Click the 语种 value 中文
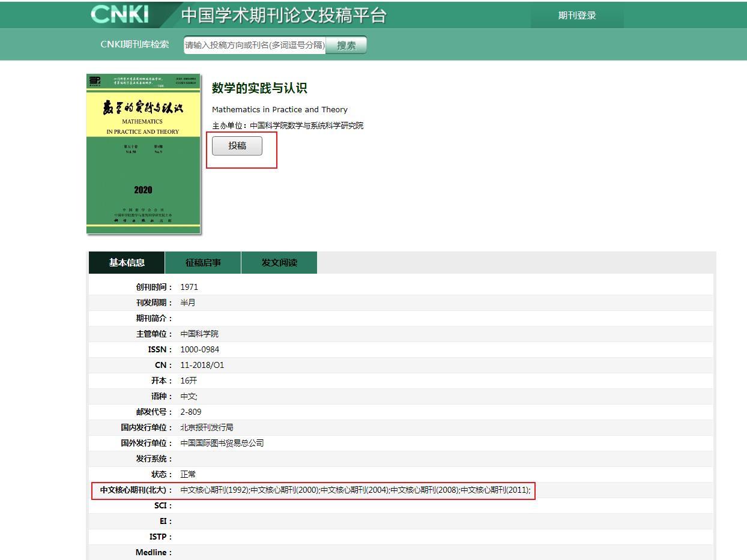 pyautogui.click(x=188, y=396)
